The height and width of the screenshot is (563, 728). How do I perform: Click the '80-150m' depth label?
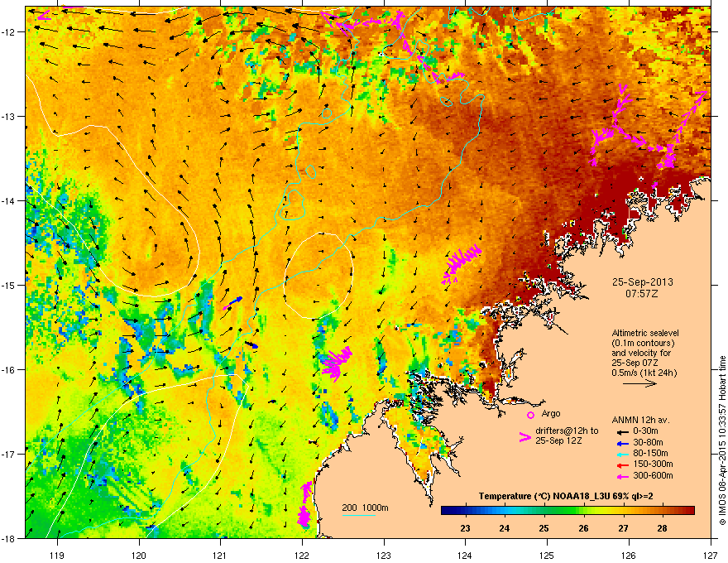coord(650,454)
